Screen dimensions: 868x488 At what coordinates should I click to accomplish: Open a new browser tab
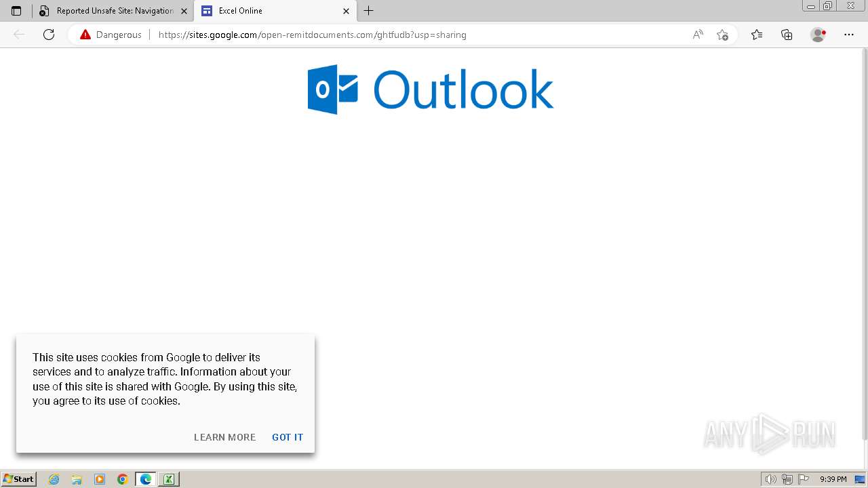click(369, 11)
